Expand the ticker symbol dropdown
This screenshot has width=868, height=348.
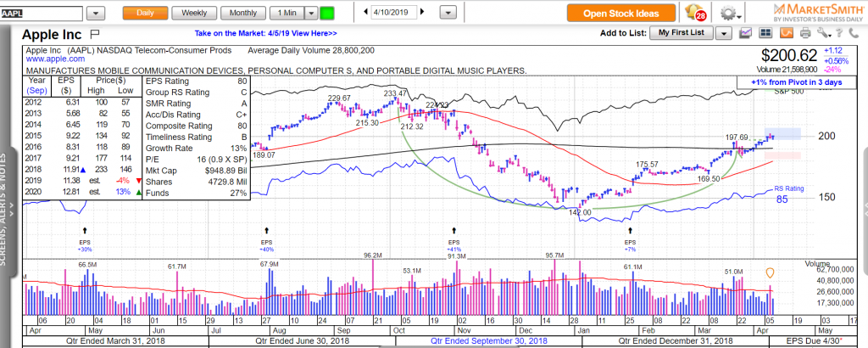click(x=95, y=14)
